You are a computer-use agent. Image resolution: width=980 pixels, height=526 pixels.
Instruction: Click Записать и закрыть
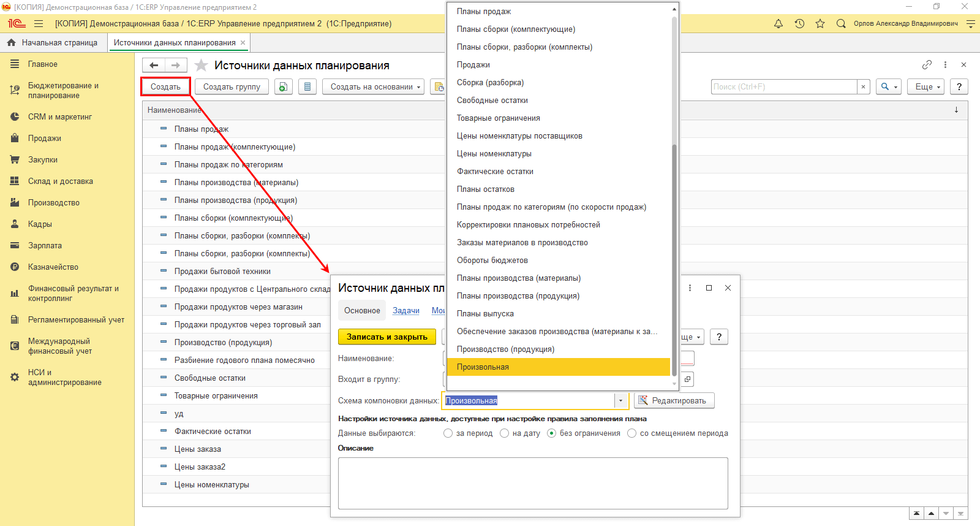(387, 337)
